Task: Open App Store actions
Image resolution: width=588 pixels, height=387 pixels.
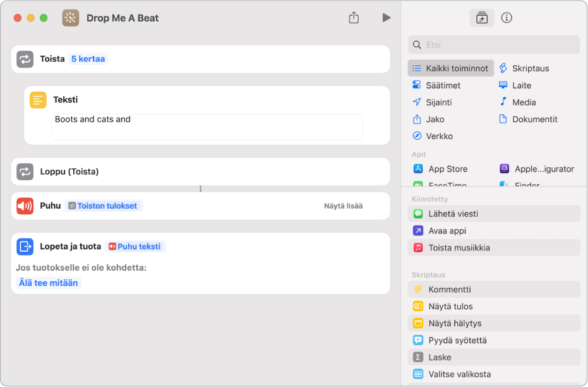Action: (440, 169)
